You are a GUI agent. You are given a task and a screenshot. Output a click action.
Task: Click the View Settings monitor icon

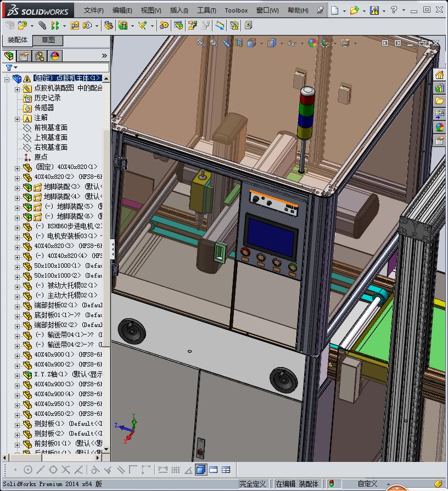(x=345, y=43)
